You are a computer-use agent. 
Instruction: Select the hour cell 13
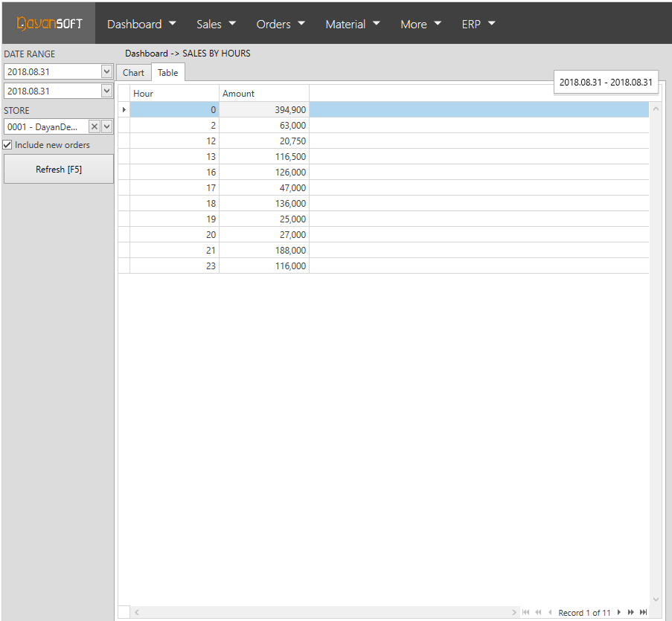[x=174, y=157]
